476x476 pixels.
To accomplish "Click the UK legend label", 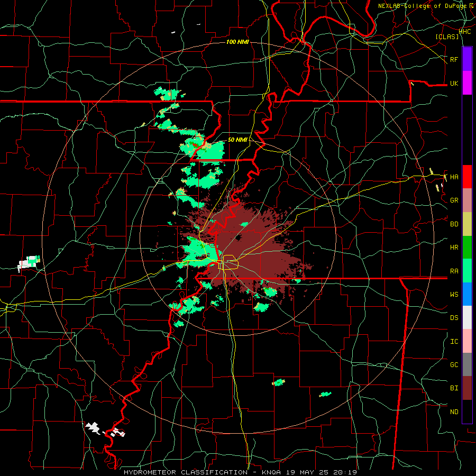I will [454, 83].
